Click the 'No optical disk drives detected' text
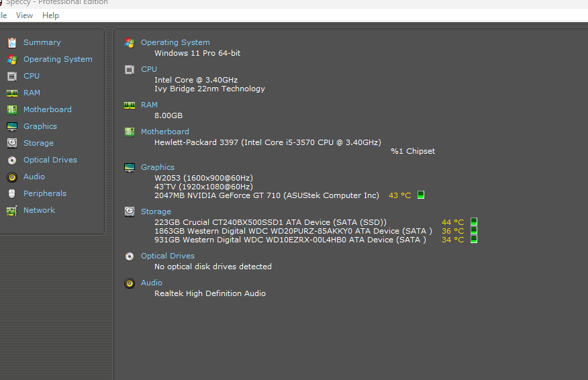 [x=213, y=267]
